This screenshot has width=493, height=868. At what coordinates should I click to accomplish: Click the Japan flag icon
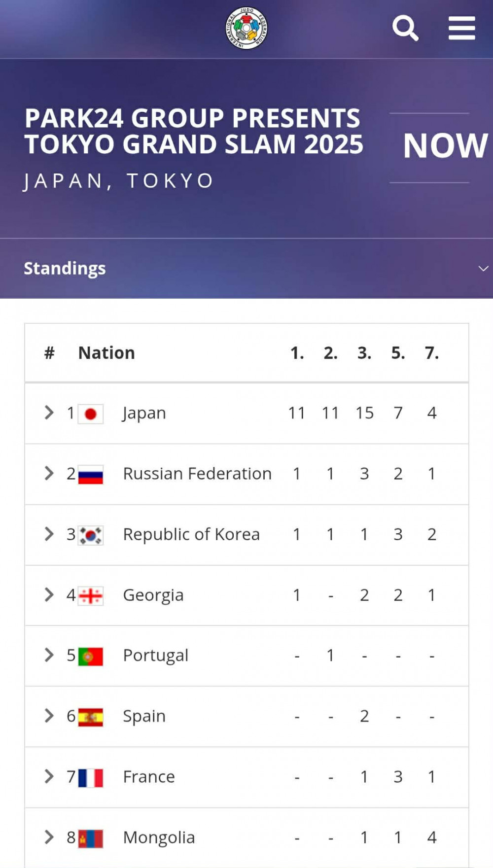pyautogui.click(x=91, y=414)
